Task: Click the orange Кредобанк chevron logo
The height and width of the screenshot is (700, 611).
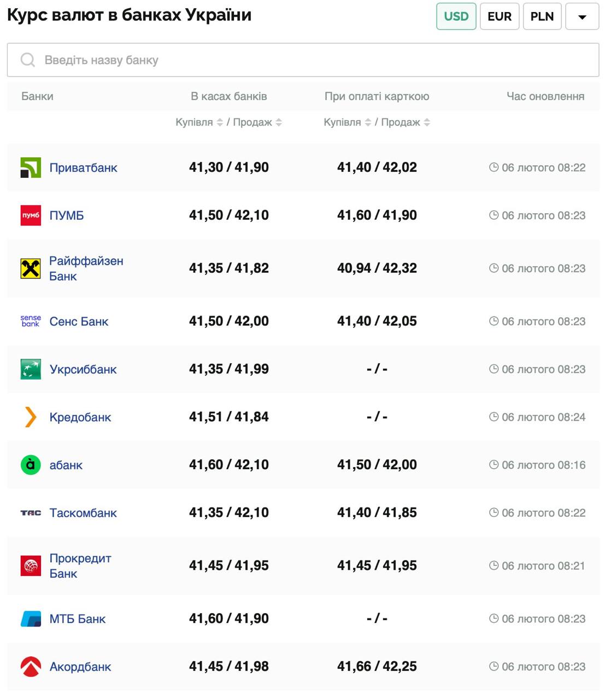Action: (31, 417)
